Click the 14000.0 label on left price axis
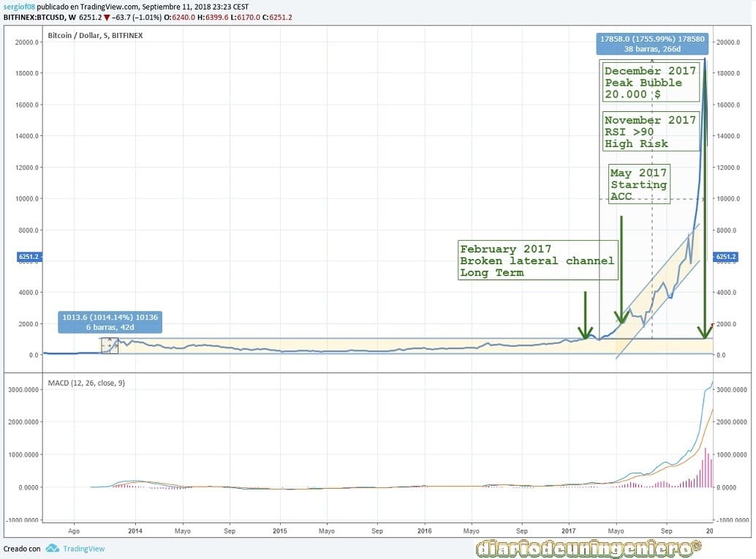Viewport: 756px width, 559px height. pyautogui.click(x=27, y=136)
